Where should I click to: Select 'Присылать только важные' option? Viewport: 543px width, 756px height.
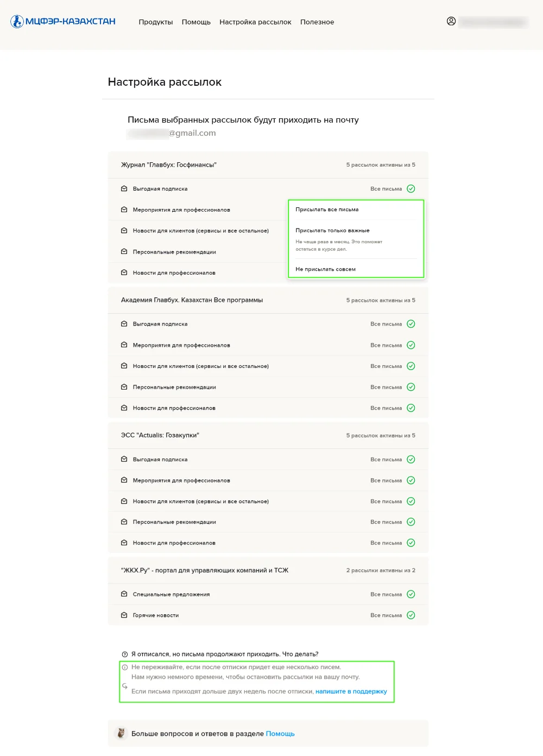point(332,231)
